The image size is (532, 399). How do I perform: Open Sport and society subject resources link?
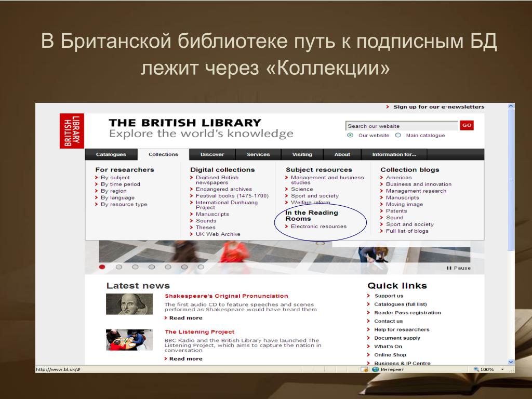(314, 196)
